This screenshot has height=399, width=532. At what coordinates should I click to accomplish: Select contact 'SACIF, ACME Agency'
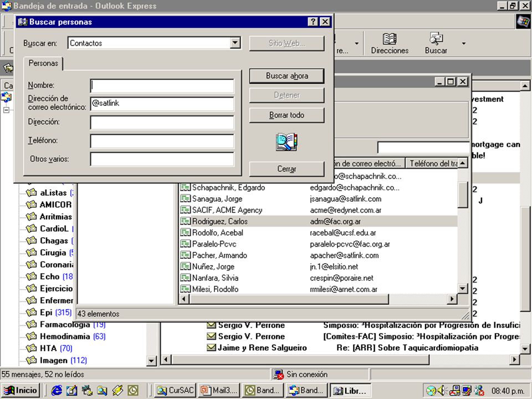[227, 210]
